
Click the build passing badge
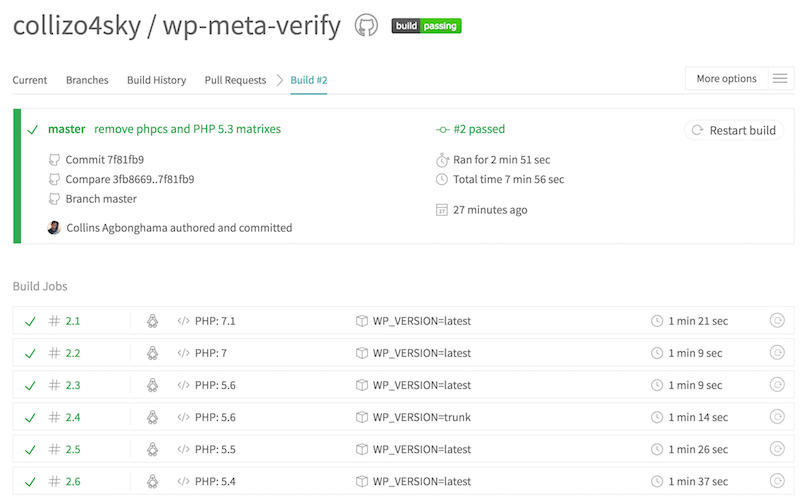pyautogui.click(x=426, y=26)
